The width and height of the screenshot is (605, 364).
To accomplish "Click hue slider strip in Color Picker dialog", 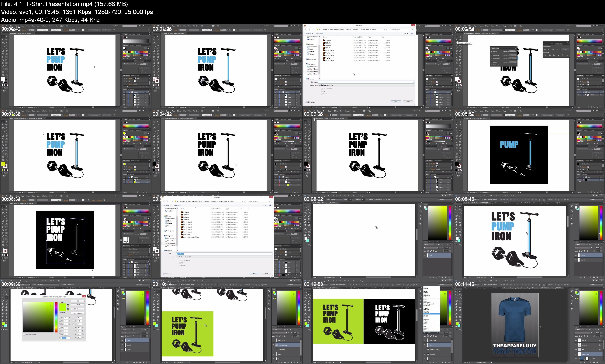I will point(56,317).
